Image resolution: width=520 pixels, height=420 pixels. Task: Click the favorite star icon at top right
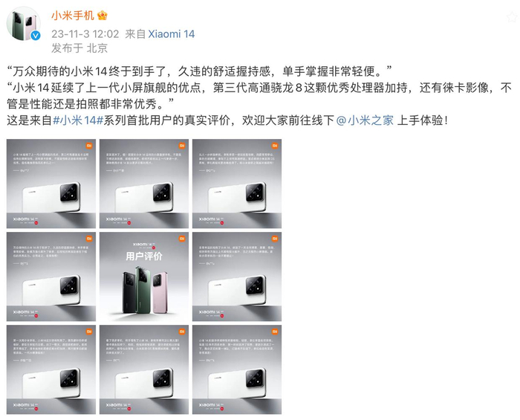coord(513,16)
